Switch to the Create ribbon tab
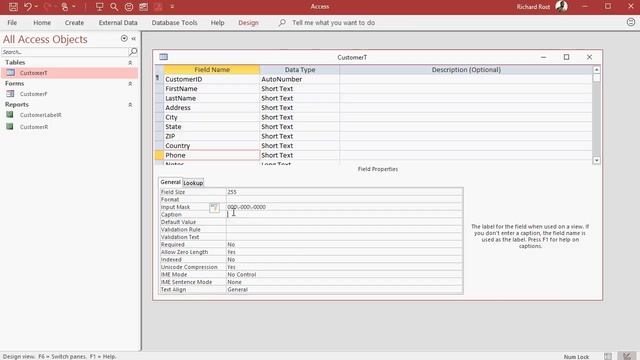This screenshot has height=360, width=640. [74, 23]
